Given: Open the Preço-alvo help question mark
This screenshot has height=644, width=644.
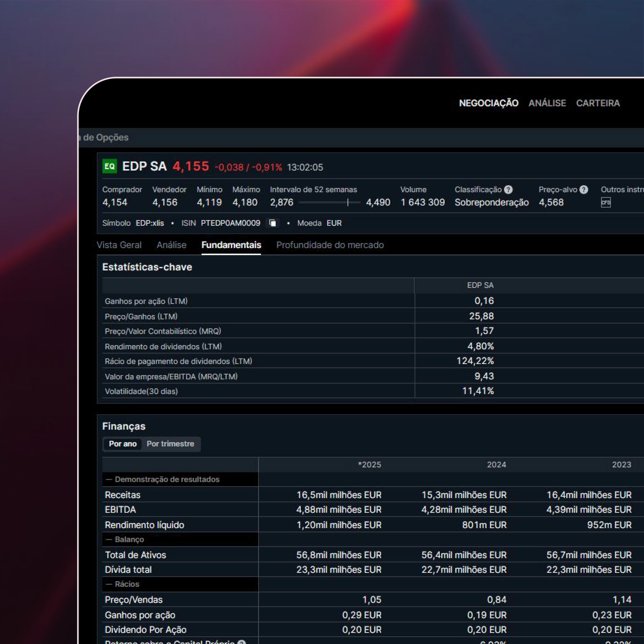Looking at the screenshot, I should [584, 190].
